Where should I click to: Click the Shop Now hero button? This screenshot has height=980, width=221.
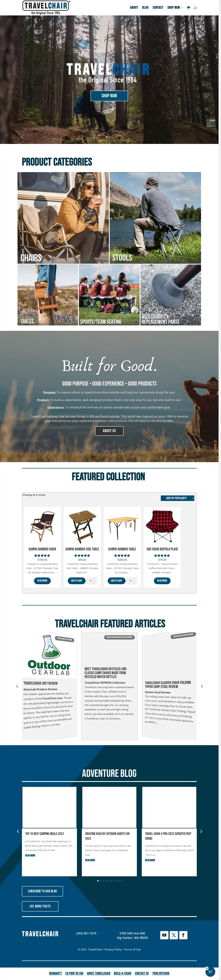coord(109,96)
